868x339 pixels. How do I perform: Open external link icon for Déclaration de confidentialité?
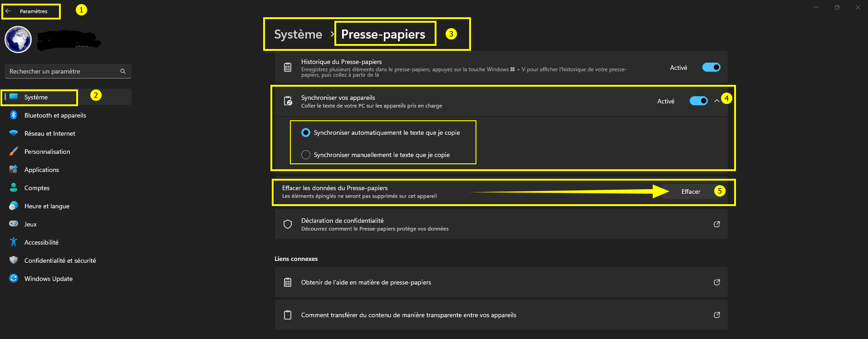pos(717,224)
